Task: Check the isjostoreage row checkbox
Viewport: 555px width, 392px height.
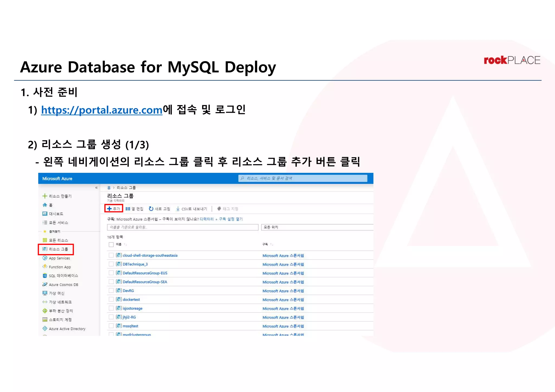Action: coord(111,308)
